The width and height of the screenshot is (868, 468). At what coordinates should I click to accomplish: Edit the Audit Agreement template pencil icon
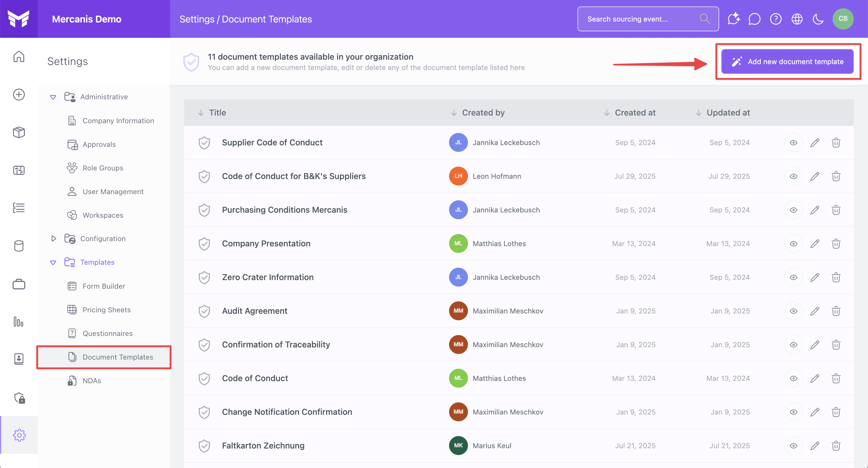pos(815,311)
